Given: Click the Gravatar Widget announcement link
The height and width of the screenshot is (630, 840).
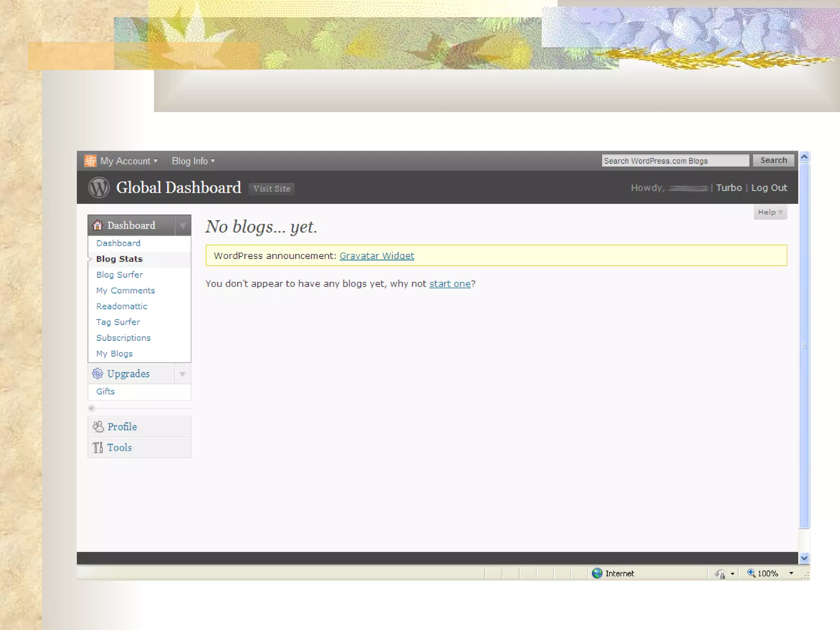Looking at the screenshot, I should 377,256.
